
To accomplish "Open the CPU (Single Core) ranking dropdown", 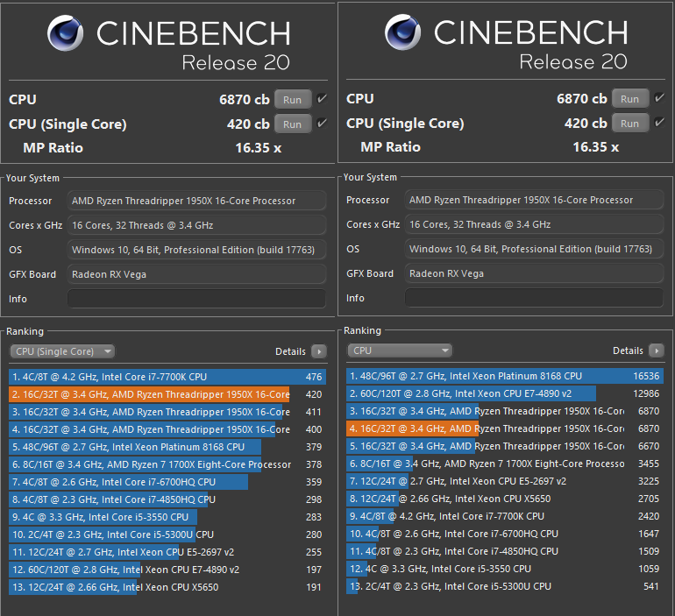I will (62, 351).
